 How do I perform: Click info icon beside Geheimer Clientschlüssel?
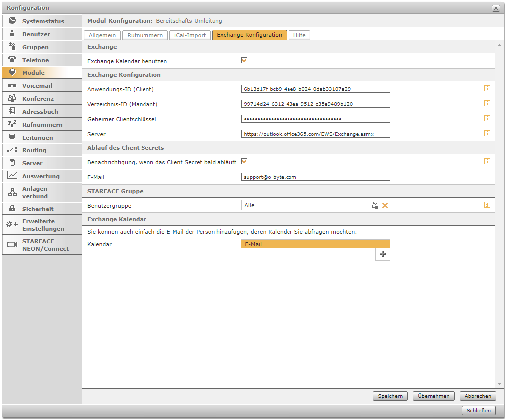pyautogui.click(x=487, y=118)
